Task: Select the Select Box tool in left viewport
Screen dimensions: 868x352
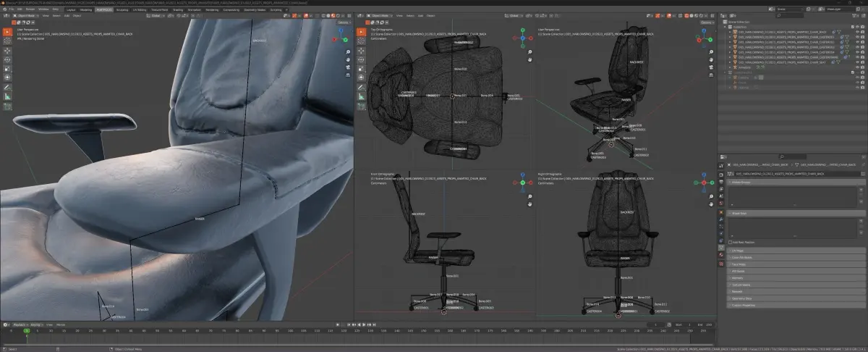Action: click(7, 32)
